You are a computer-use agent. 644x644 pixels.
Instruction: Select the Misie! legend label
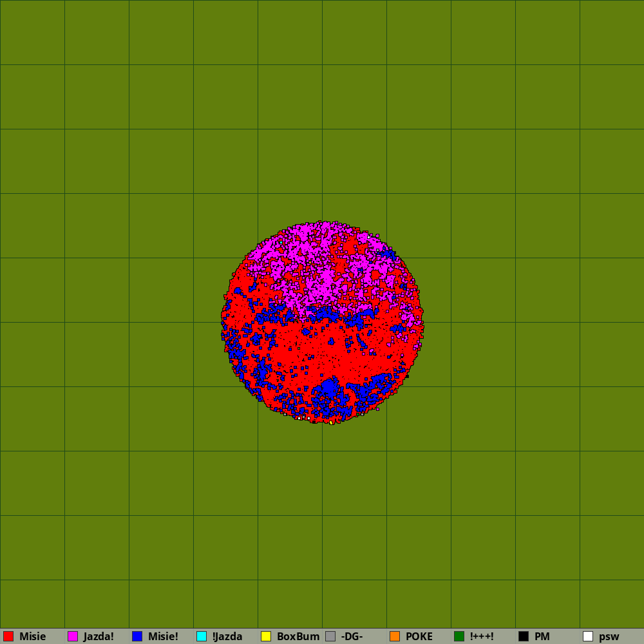click(x=163, y=636)
